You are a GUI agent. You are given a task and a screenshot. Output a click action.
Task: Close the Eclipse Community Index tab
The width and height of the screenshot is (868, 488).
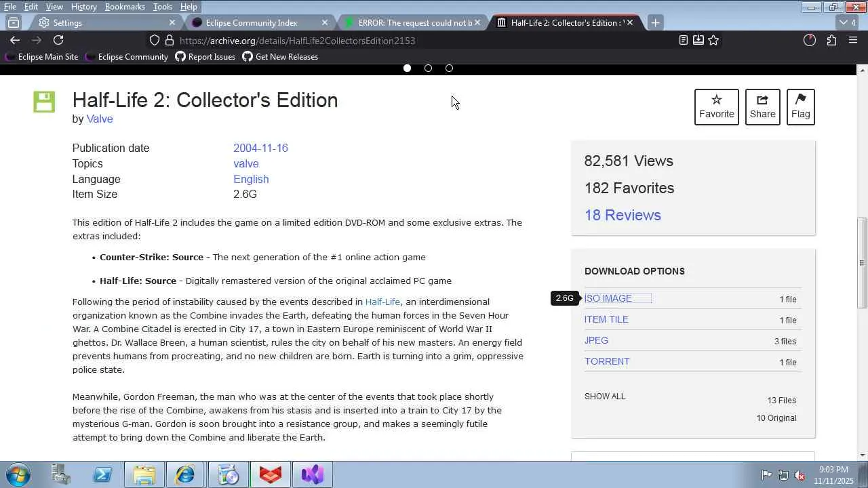point(325,22)
